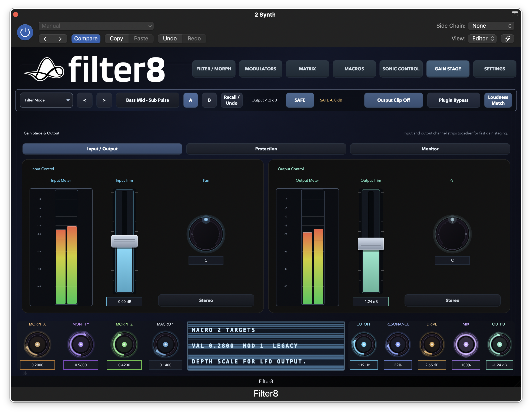Open the Filter Mode dropdown
The image size is (532, 414).
46,100
